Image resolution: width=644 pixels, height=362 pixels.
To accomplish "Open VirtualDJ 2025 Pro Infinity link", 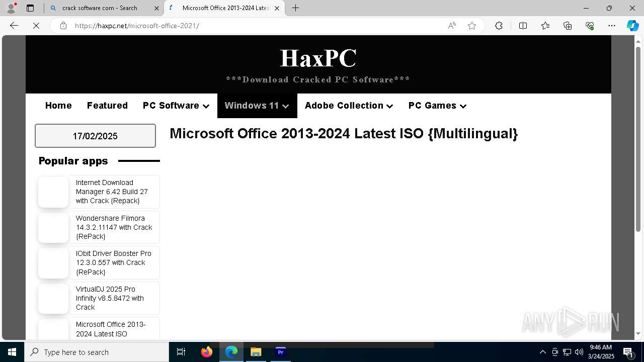I will tap(110, 298).
